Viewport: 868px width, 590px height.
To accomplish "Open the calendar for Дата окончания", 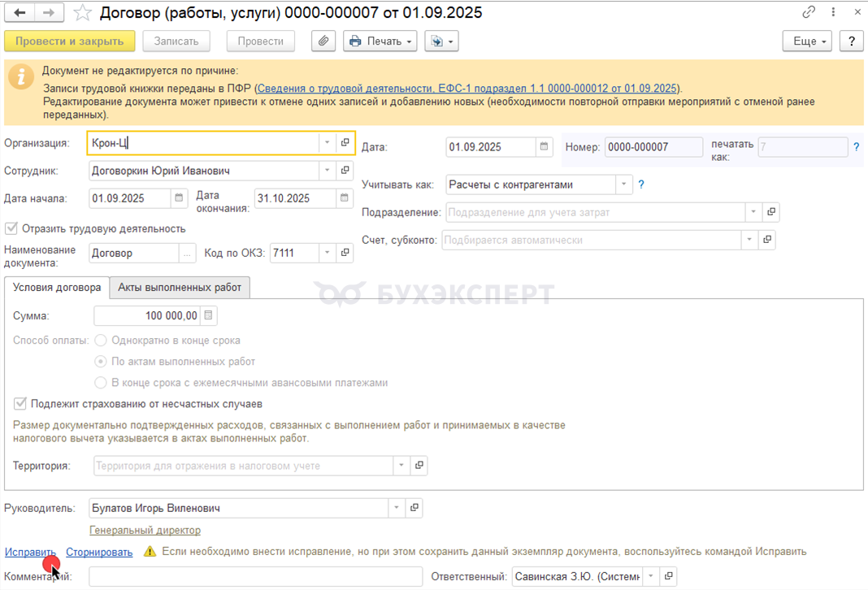I will click(345, 198).
